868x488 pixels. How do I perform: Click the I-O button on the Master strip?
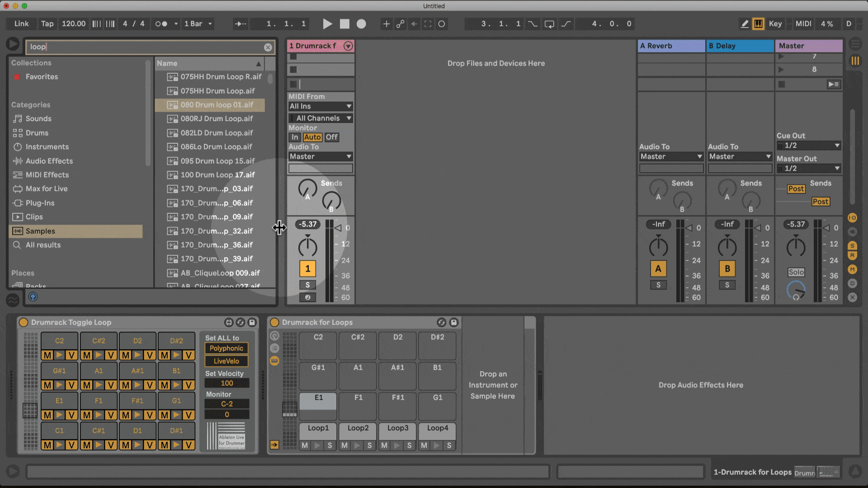[x=852, y=217]
